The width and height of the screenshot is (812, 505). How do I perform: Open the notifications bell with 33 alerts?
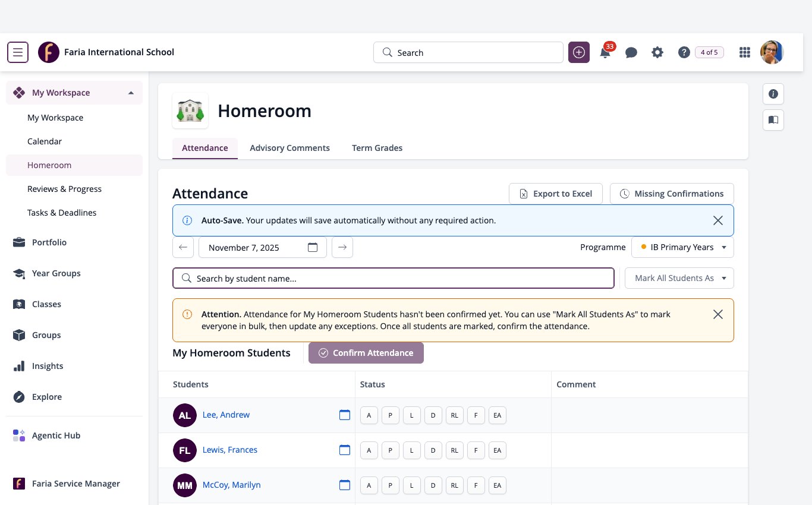tap(606, 52)
